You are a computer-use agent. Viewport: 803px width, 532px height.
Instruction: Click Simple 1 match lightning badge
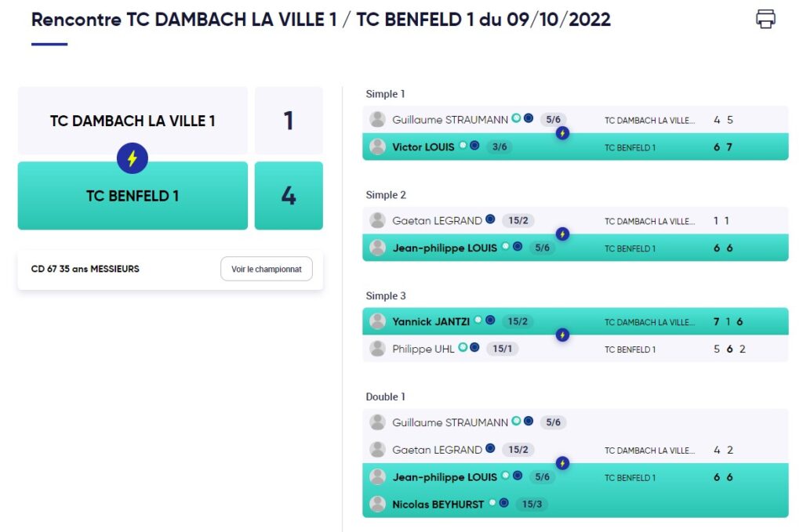tap(562, 133)
